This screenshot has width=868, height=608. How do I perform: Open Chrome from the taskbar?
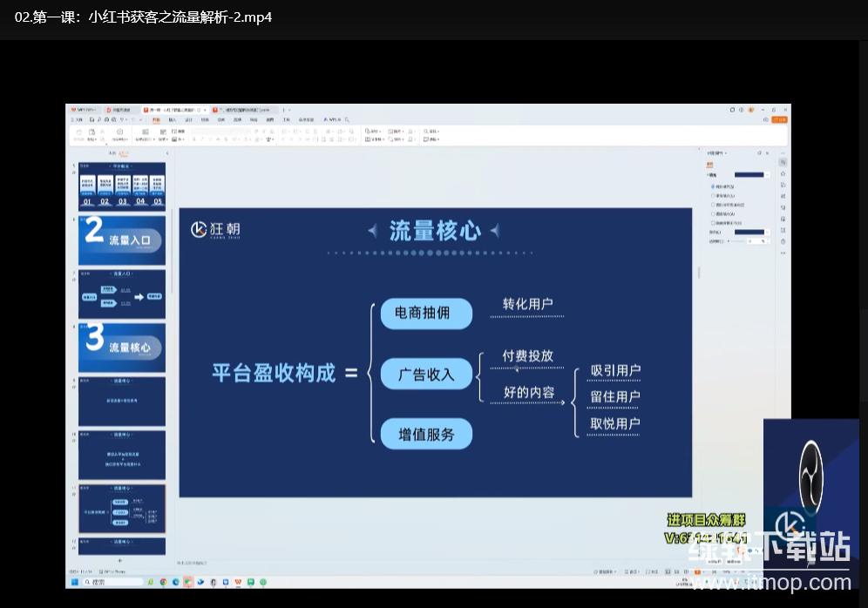pyautogui.click(x=163, y=581)
